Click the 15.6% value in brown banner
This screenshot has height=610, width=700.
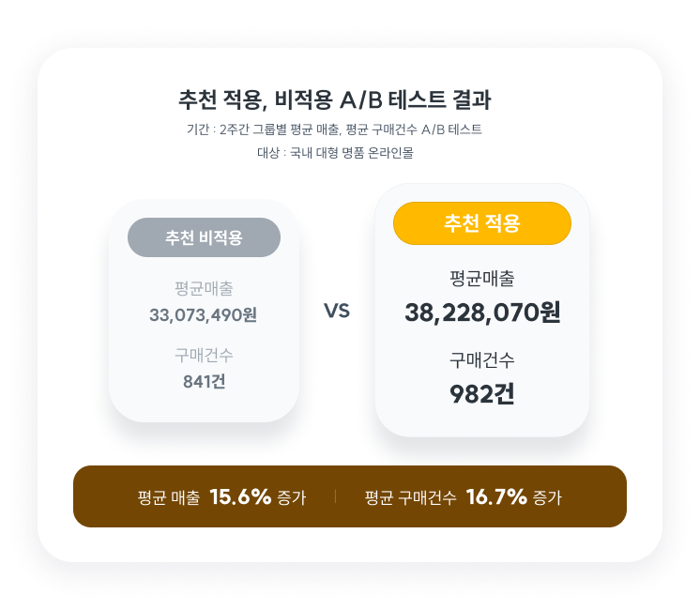pos(240,496)
